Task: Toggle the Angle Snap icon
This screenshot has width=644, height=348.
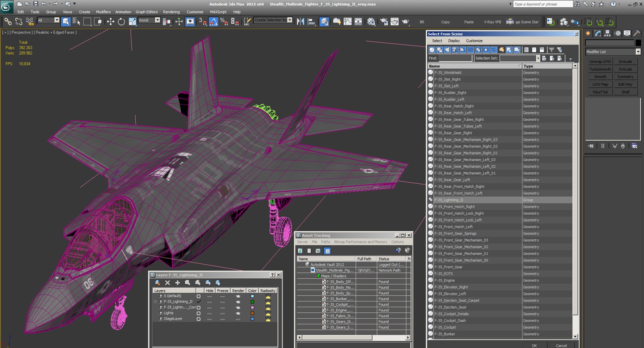Action: pos(213,22)
